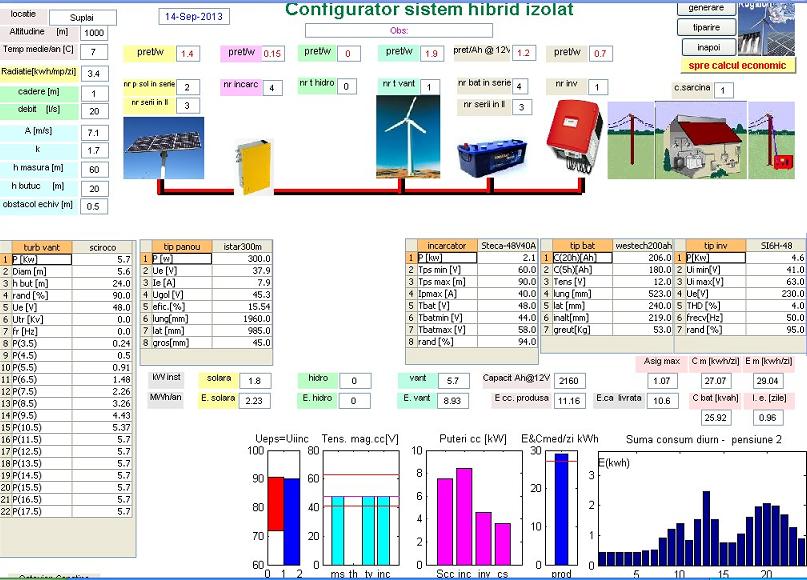Click the blue battery image
This screenshot has width=807, height=580.
(493, 157)
